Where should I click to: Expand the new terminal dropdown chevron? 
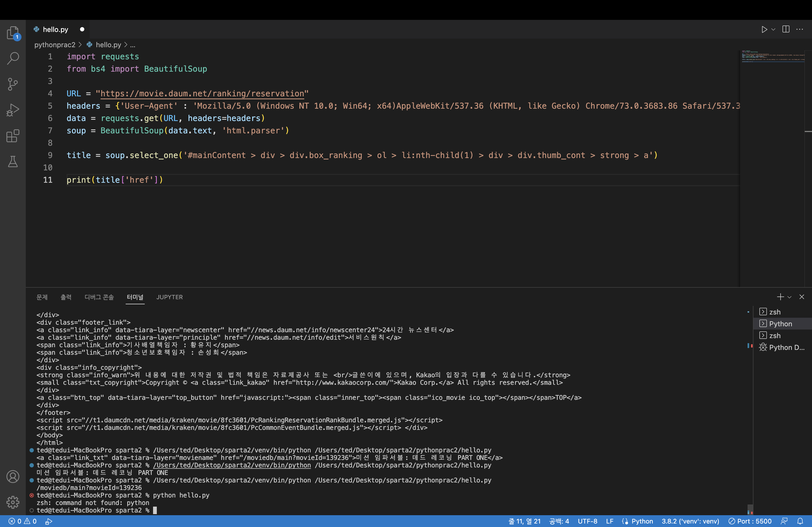click(789, 297)
